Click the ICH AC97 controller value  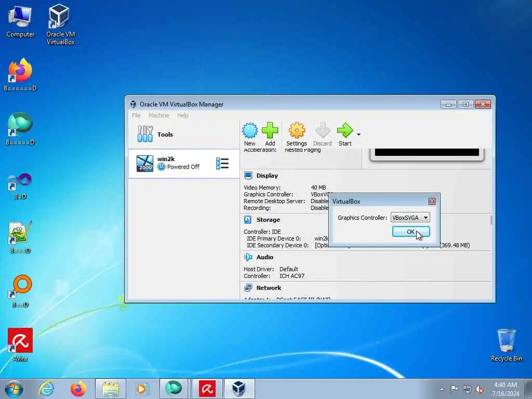[x=292, y=276]
